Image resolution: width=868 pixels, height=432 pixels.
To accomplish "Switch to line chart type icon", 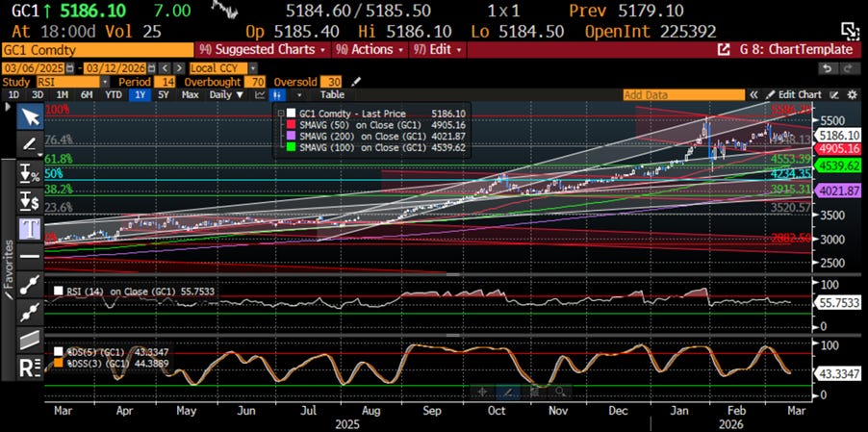I will pyautogui.click(x=261, y=95).
